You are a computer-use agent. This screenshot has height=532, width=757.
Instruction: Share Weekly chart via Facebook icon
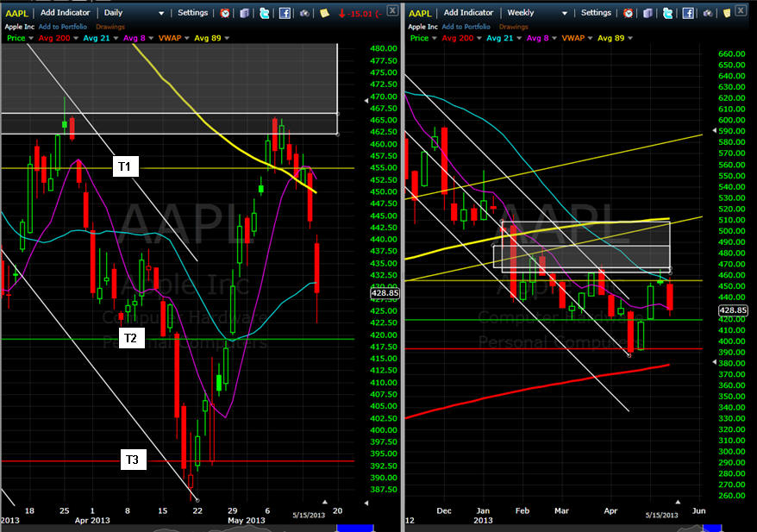point(687,13)
